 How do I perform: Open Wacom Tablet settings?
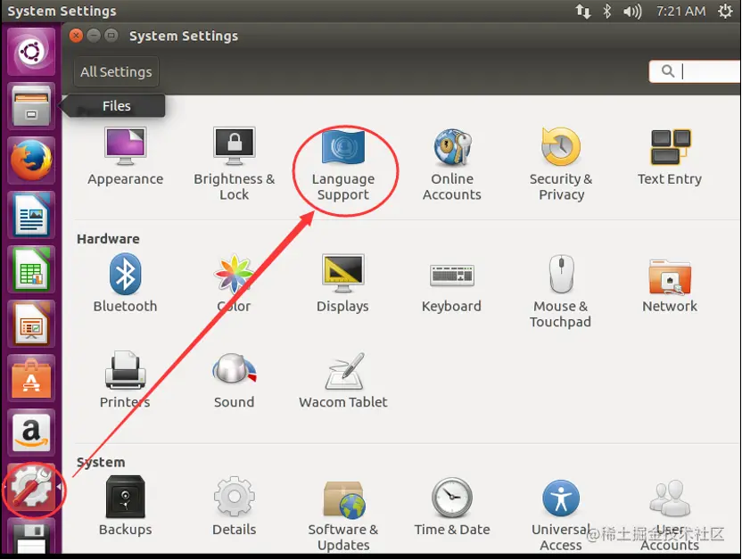pos(343,380)
